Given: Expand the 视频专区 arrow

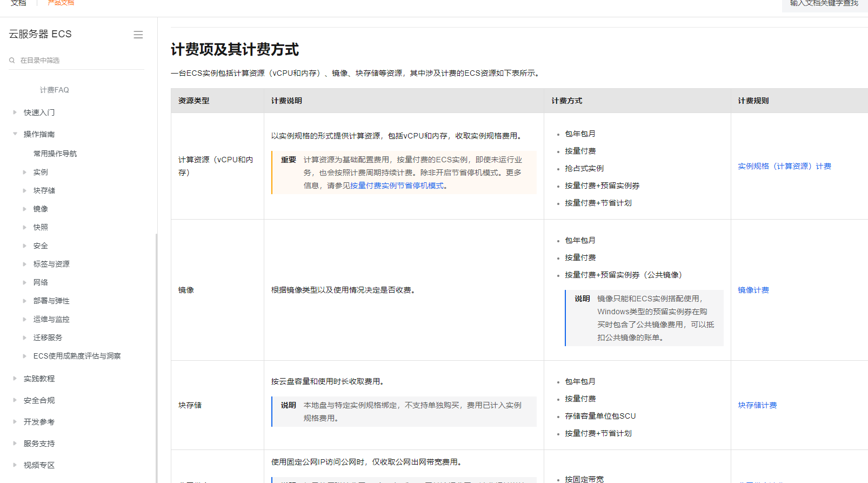Looking at the screenshot, I should coord(15,465).
